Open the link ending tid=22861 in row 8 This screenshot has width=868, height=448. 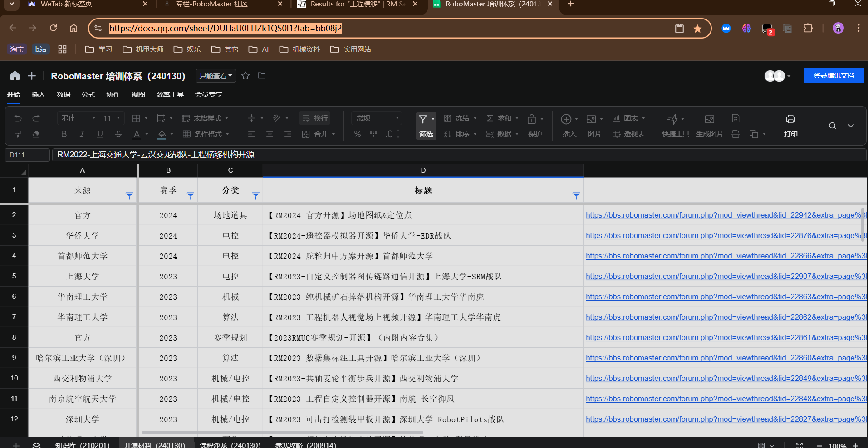pos(726,338)
